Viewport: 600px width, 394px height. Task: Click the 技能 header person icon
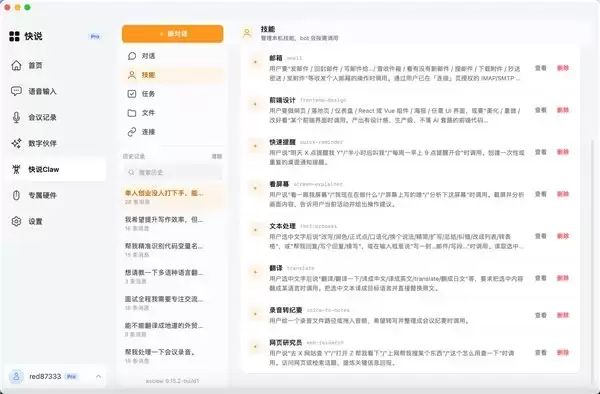pos(247,33)
